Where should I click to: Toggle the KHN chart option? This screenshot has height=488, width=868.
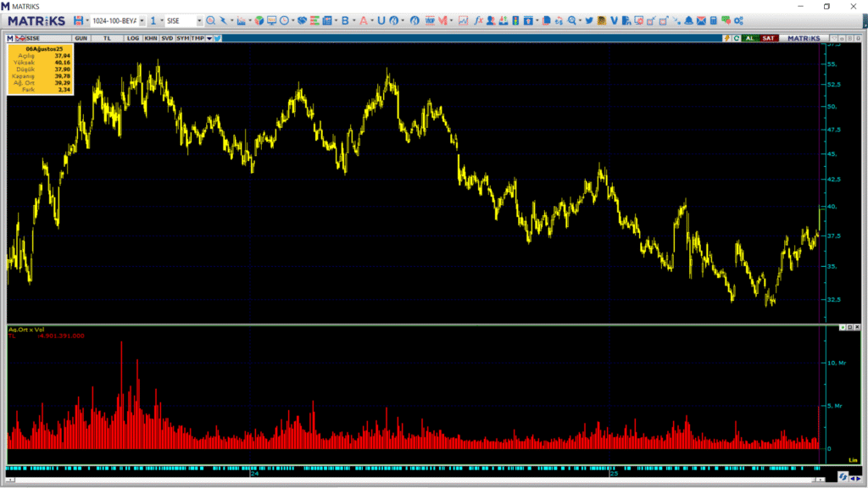(150, 38)
